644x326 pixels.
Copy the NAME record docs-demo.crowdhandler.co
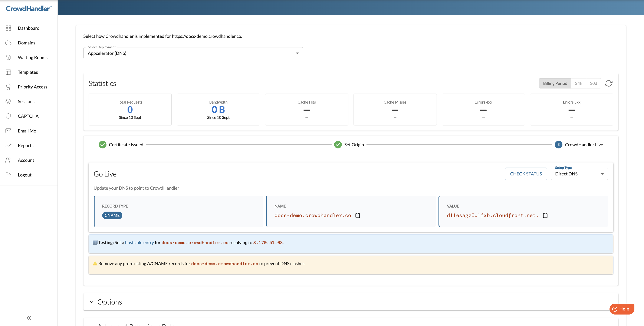click(358, 215)
